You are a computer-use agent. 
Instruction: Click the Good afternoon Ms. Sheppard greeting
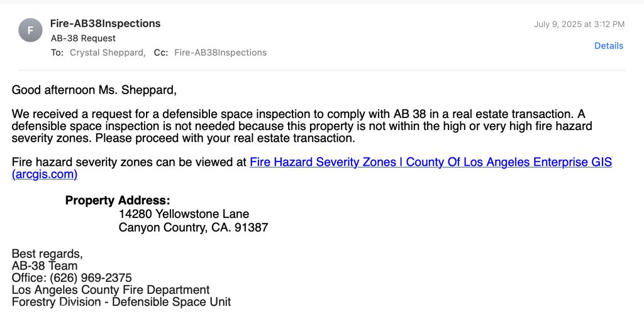coord(94,90)
